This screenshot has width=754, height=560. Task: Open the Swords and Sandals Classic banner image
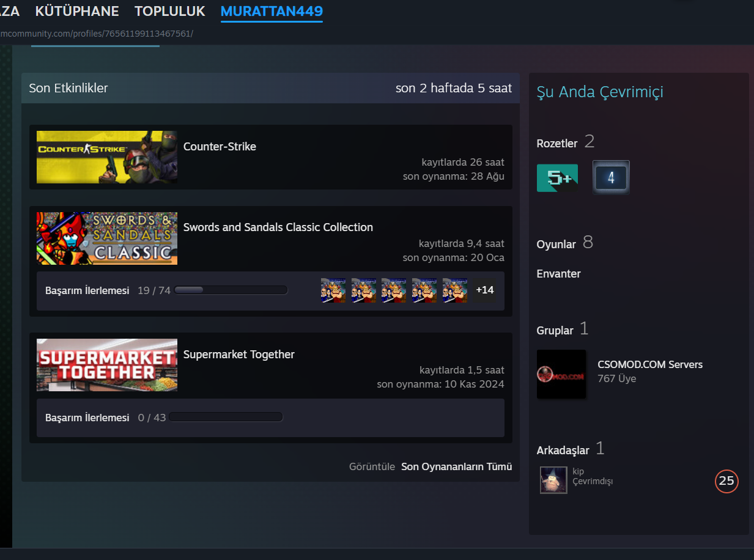click(x=107, y=238)
